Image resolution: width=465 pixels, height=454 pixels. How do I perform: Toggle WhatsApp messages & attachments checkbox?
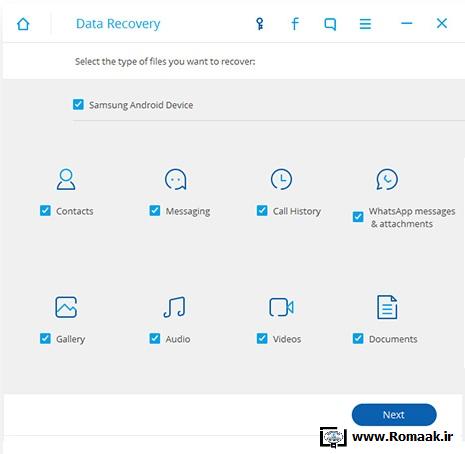pos(358,217)
